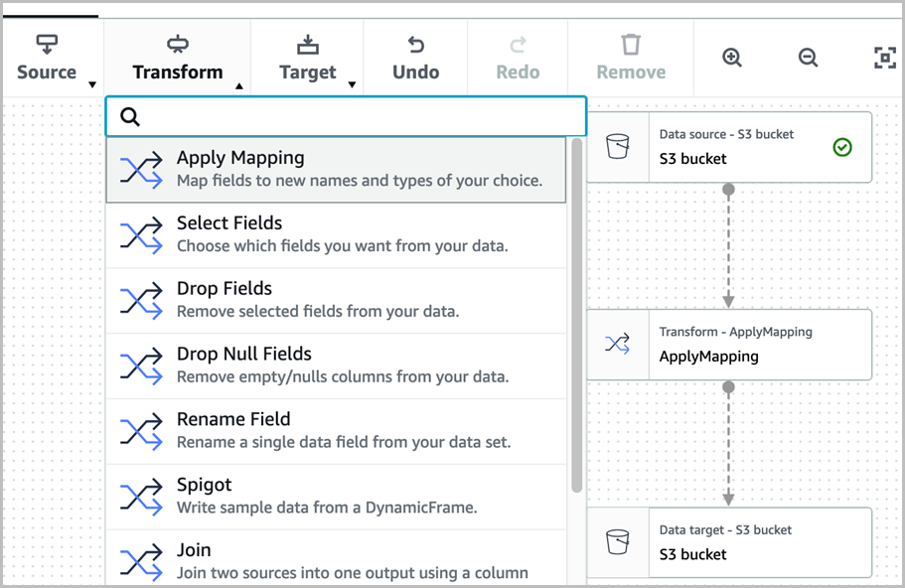This screenshot has height=588, width=905.
Task: Choose Select Fields from the list
Action: pos(336,234)
